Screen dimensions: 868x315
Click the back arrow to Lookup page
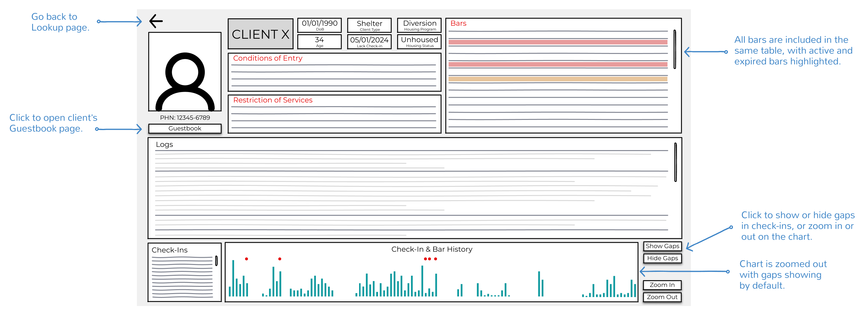click(x=156, y=21)
